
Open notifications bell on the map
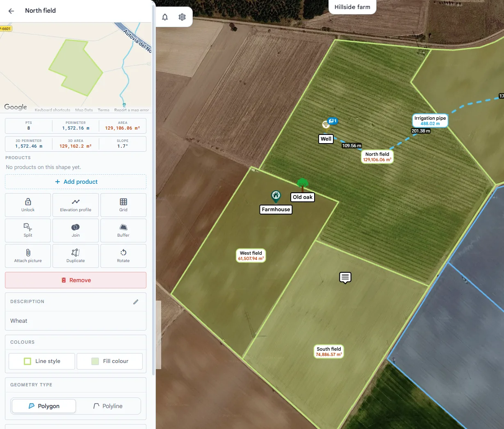(x=165, y=17)
